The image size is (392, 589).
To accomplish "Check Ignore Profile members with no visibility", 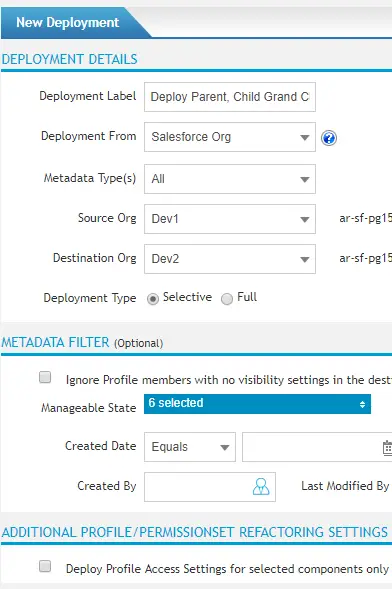I will [x=45, y=377].
